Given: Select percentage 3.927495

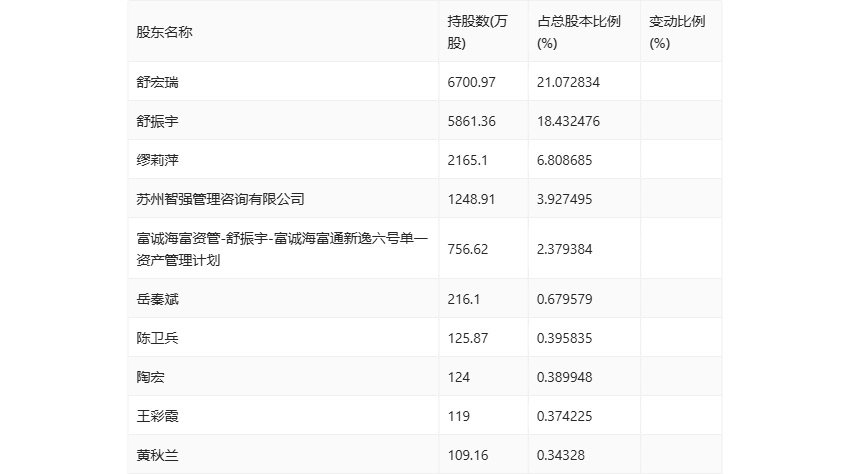Looking at the screenshot, I should point(564,199).
